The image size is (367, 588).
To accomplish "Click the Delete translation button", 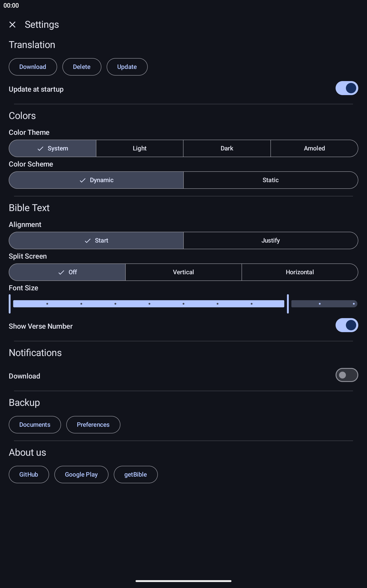I will tap(82, 67).
